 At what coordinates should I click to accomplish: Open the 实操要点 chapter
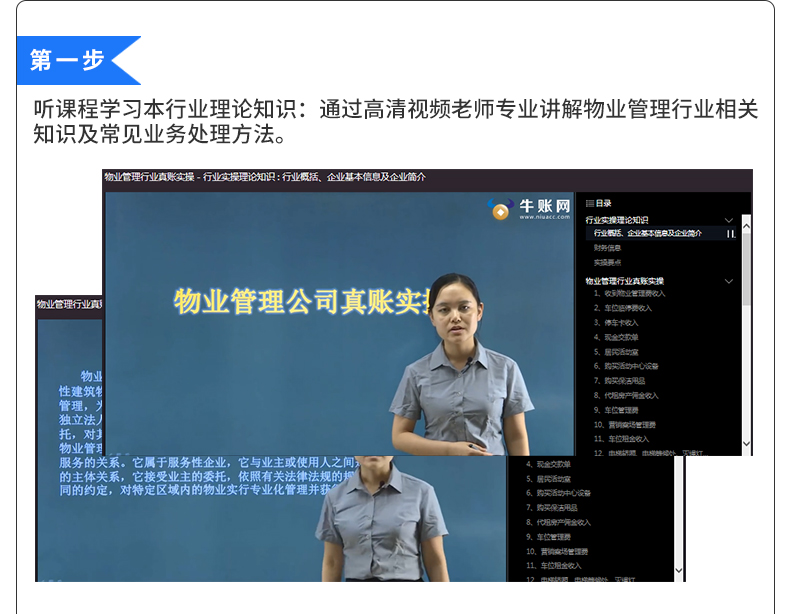pos(607,262)
